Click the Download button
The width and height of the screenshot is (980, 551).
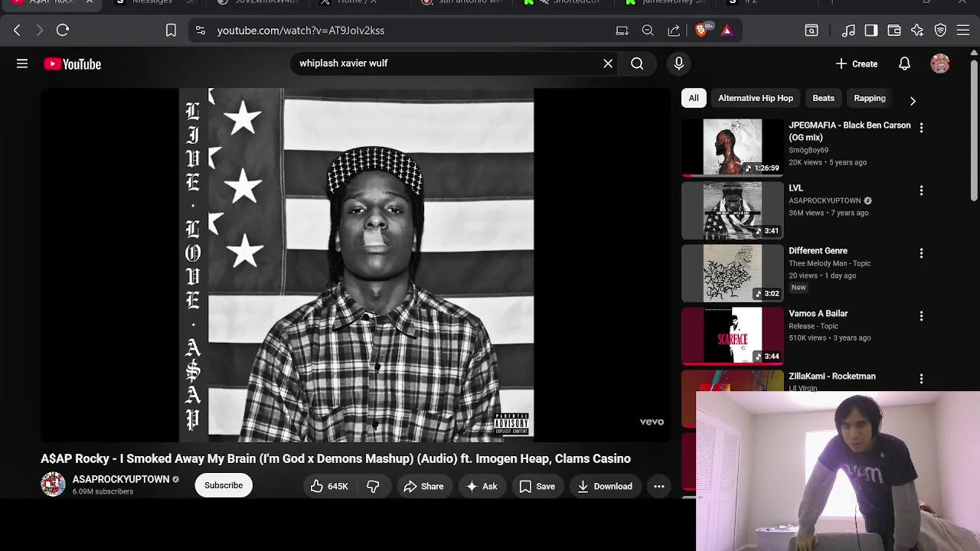[605, 486]
